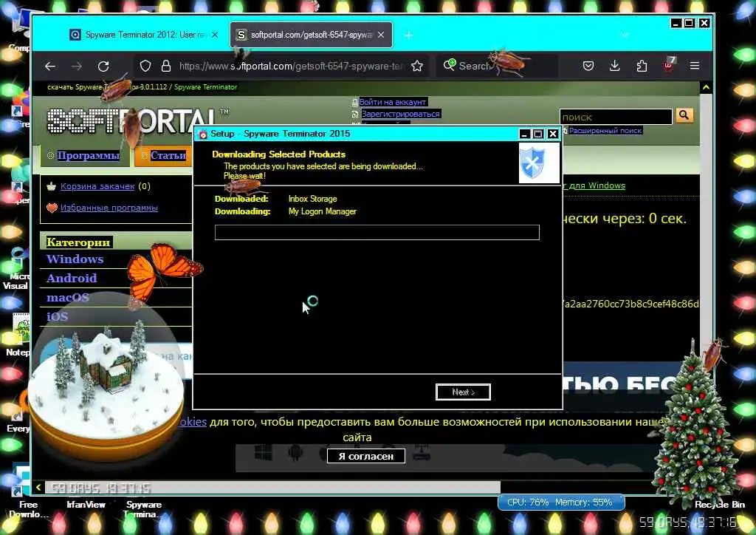
Task: Open the Статьи site tab
Action: click(164, 155)
